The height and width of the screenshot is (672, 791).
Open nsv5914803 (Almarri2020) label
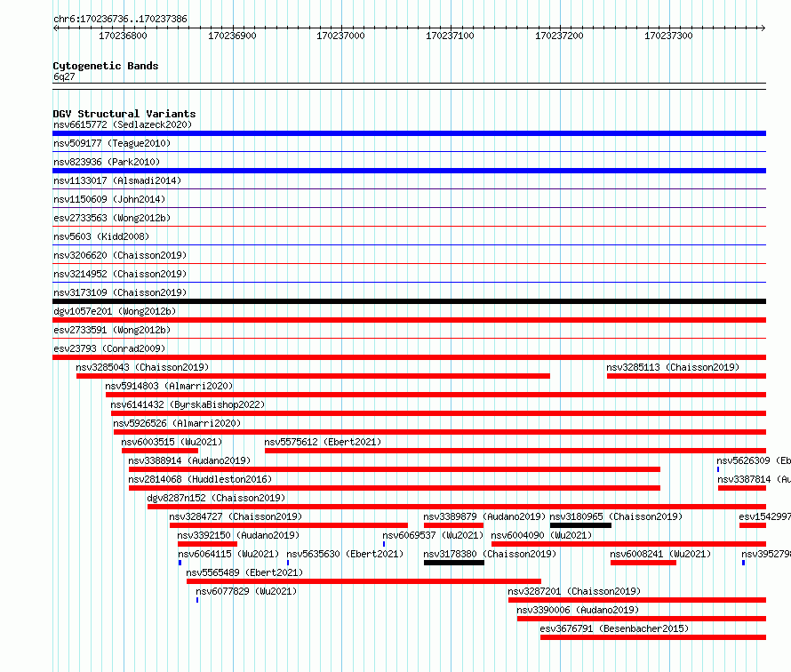pos(169,386)
